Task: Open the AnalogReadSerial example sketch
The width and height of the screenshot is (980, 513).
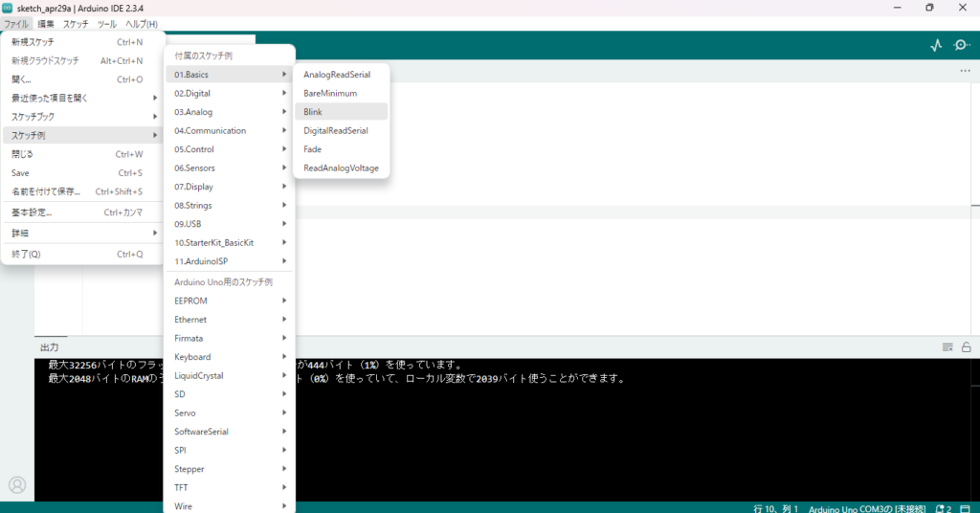Action: [x=342, y=75]
